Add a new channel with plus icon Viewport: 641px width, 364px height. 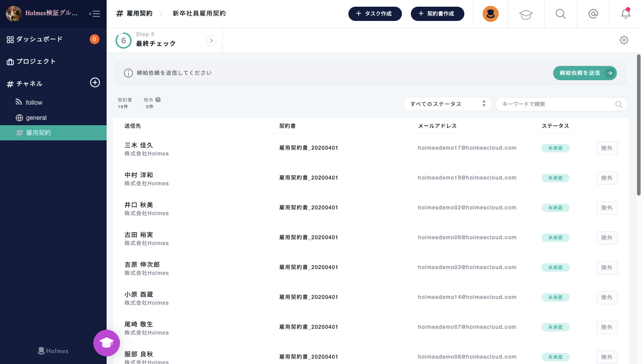95,82
